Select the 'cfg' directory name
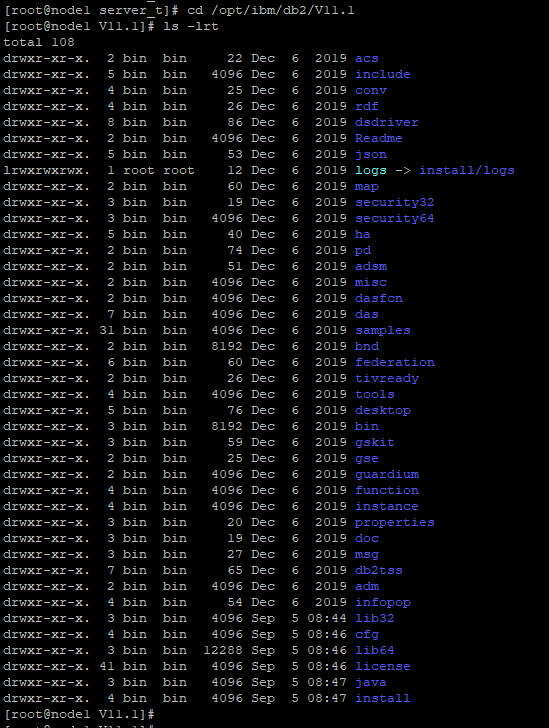Viewport: 549px width, 728px height. pyautogui.click(x=366, y=635)
